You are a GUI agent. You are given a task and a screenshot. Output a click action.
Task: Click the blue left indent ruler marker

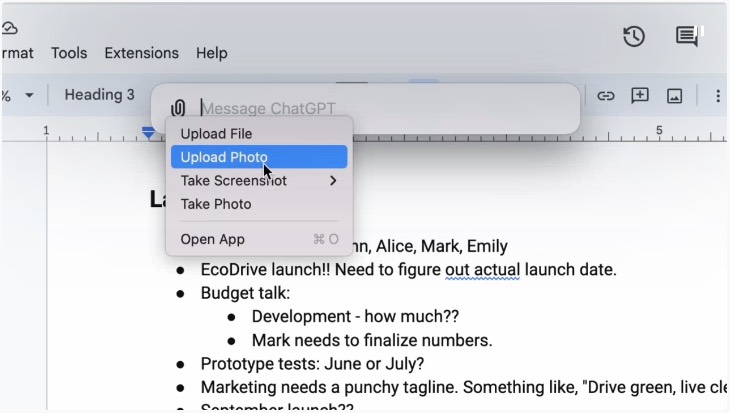click(x=149, y=132)
